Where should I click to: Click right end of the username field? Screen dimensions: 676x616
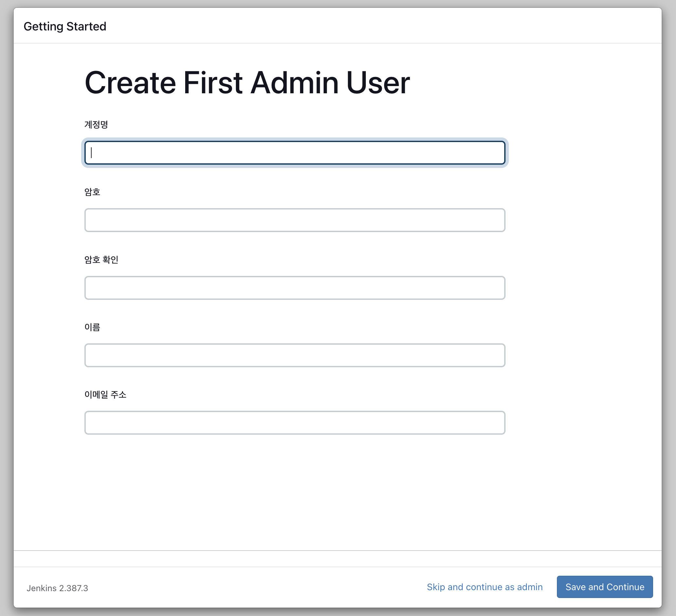496,153
